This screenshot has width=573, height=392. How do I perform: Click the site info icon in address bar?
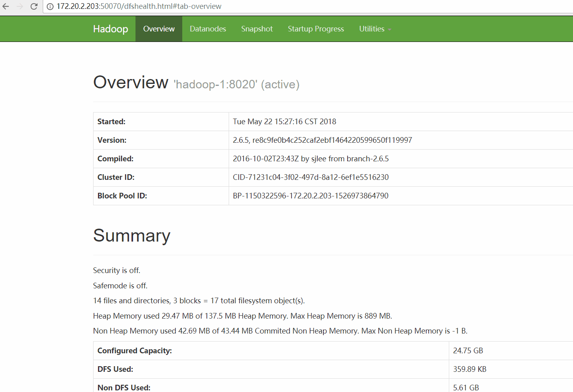pos(50,6)
